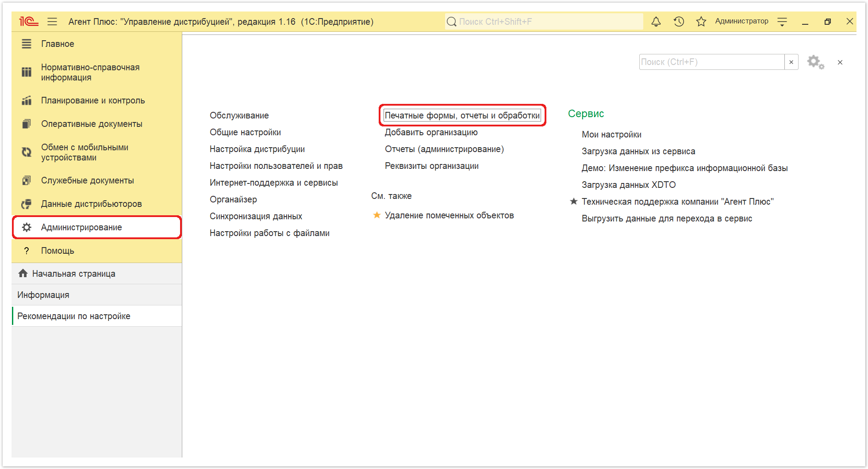
Task: Switch to Информация tab
Action: point(96,295)
